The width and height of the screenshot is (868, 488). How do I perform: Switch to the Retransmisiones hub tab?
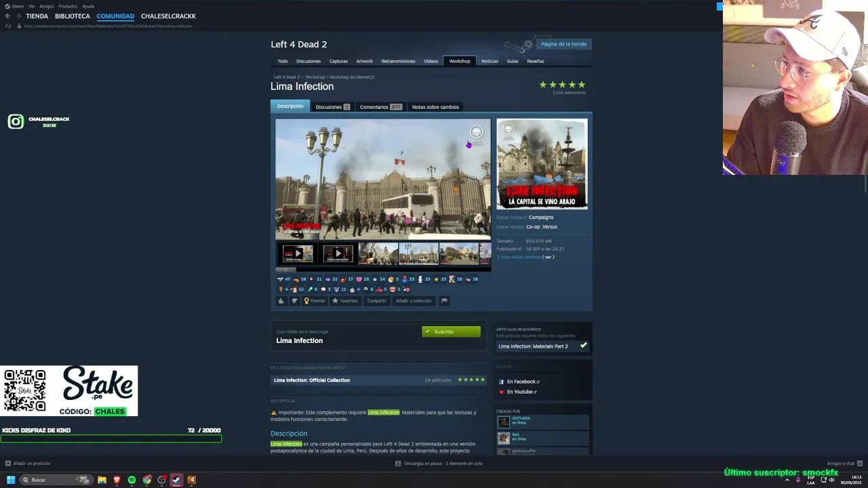click(x=398, y=61)
